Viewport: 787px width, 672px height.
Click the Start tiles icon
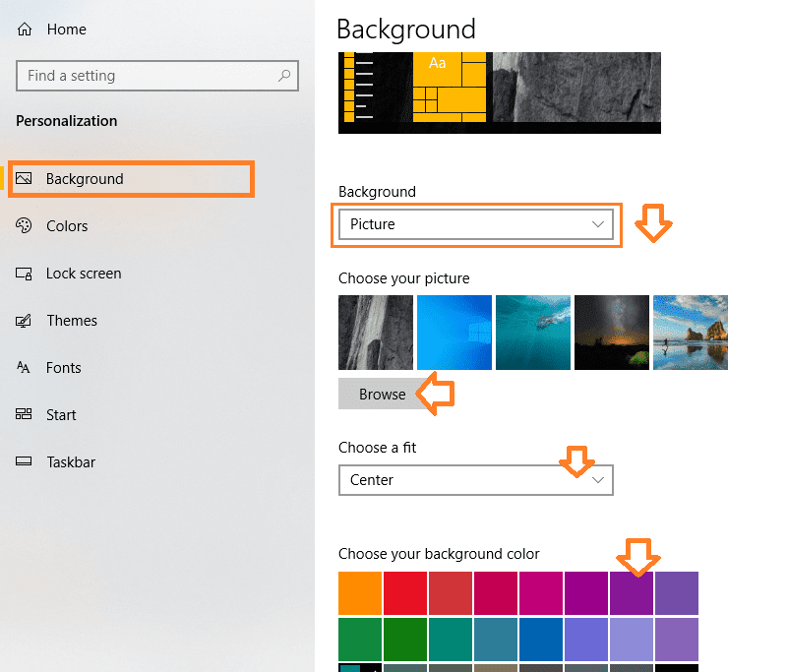[x=24, y=414]
